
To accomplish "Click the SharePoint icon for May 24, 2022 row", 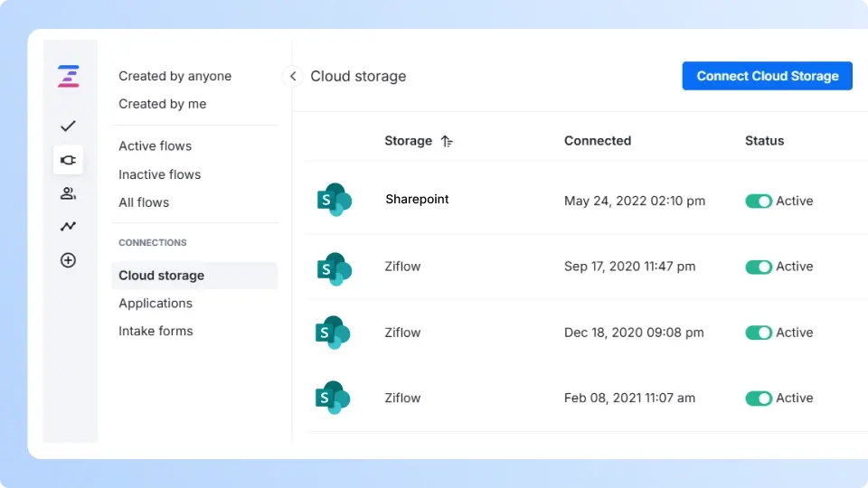I will pos(334,200).
